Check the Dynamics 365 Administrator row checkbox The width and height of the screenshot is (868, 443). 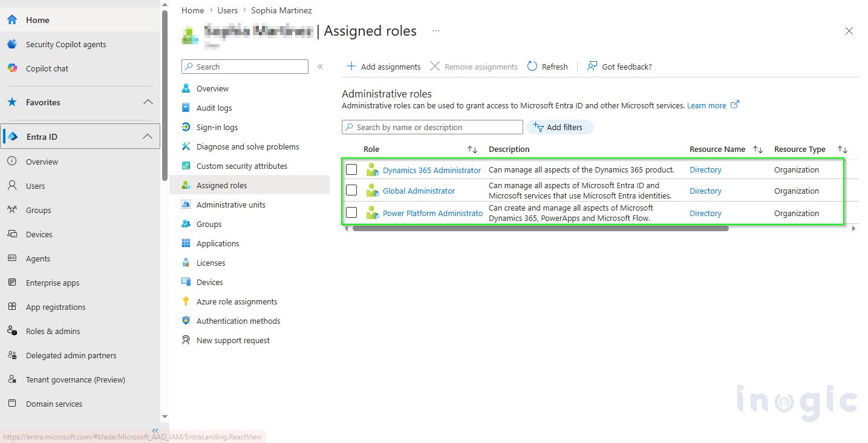[351, 169]
